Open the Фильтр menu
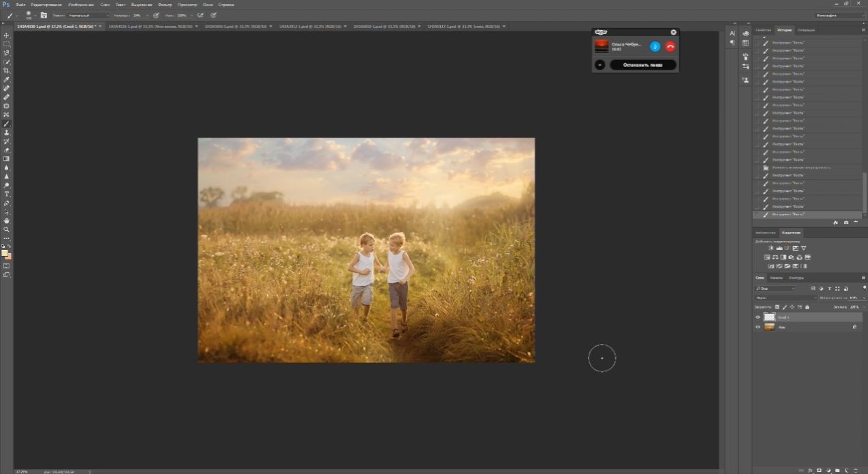The width and height of the screenshot is (868, 474). pos(165,4)
